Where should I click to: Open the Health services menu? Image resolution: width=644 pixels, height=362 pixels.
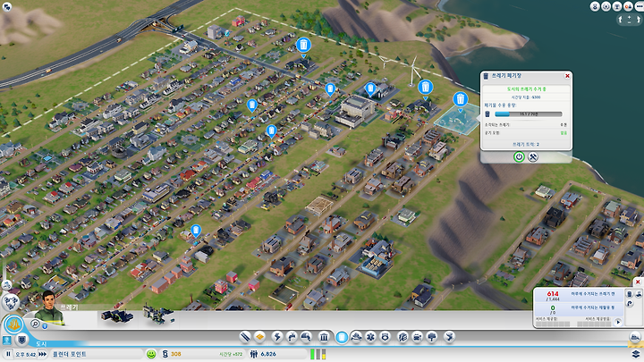click(371, 337)
